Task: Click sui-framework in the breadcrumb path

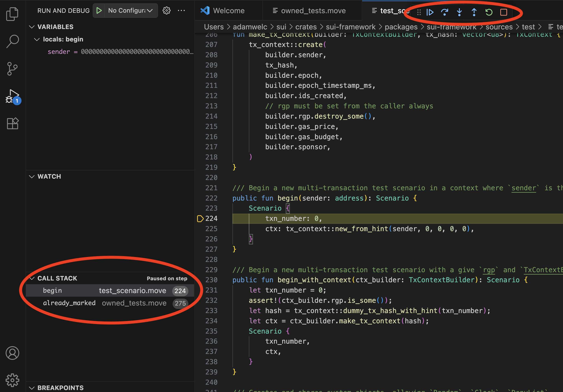Action: (x=351, y=27)
